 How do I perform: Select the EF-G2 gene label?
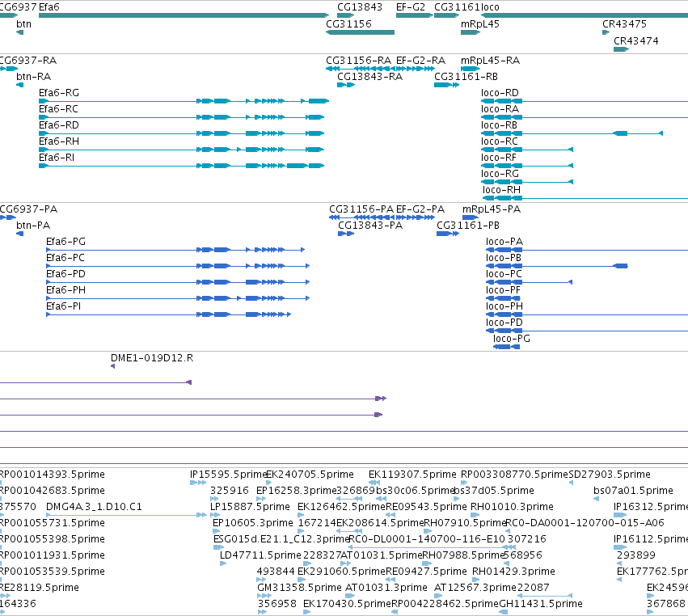[x=411, y=7]
